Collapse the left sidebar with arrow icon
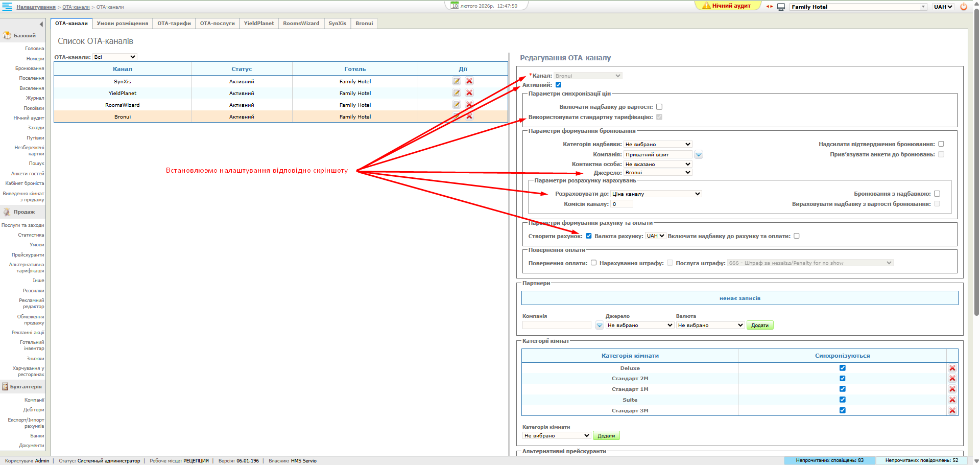This screenshot has height=465, width=980. coord(41,24)
